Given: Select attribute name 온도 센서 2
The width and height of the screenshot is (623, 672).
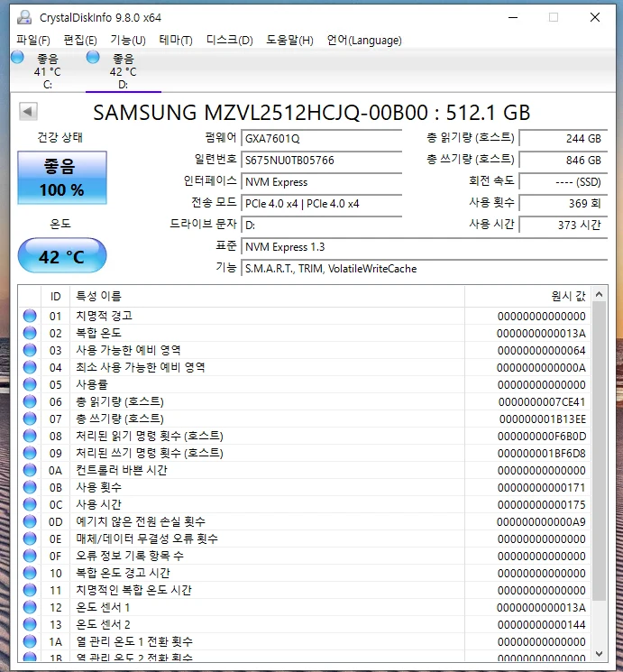Looking at the screenshot, I should click(104, 624).
